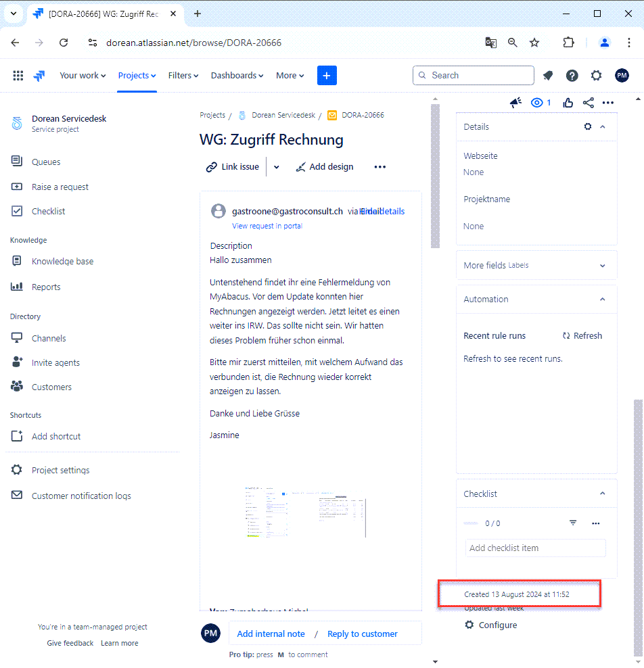The image size is (644, 668).
Task: Open the notifications bell icon
Action: 548,76
